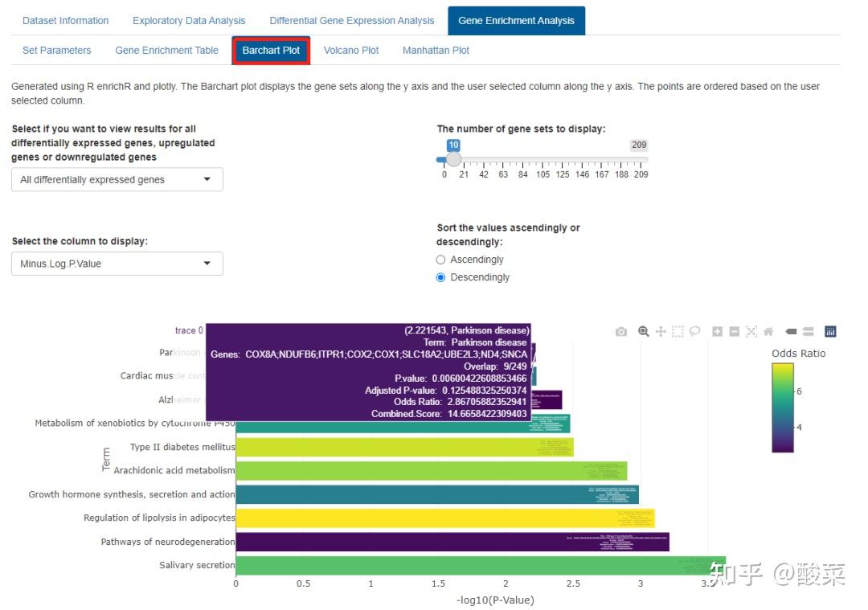The image size is (868, 610).
Task: Open the Gene Enrichment Table tab
Action: (x=166, y=50)
